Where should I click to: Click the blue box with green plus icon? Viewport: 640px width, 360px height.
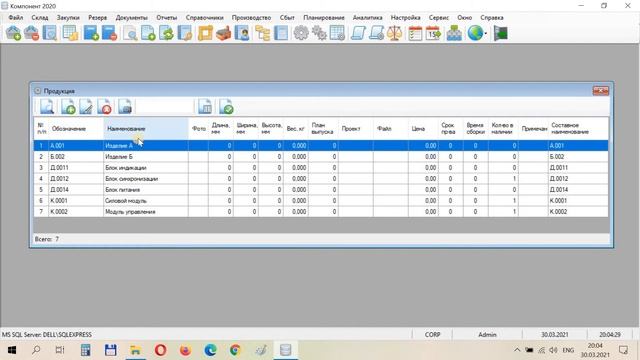tap(91, 33)
